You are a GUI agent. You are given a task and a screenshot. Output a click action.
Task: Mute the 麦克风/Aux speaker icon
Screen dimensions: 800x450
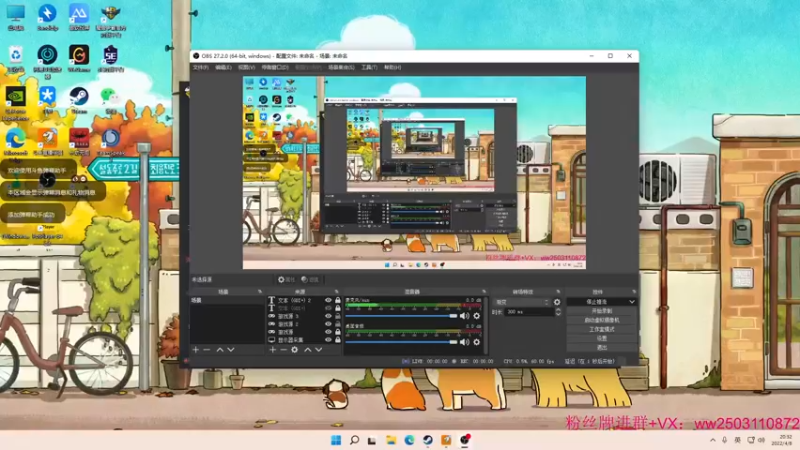[x=464, y=316]
